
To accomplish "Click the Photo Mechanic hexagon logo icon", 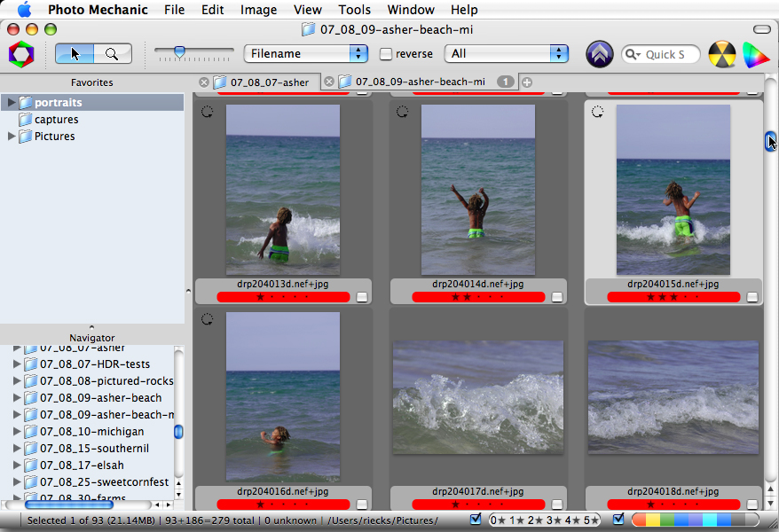I will click(x=21, y=54).
